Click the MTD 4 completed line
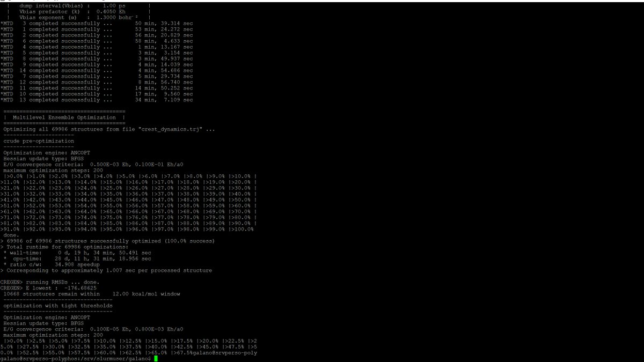Image resolution: width=644 pixels, height=362 pixels. pyautogui.click(x=97, y=47)
